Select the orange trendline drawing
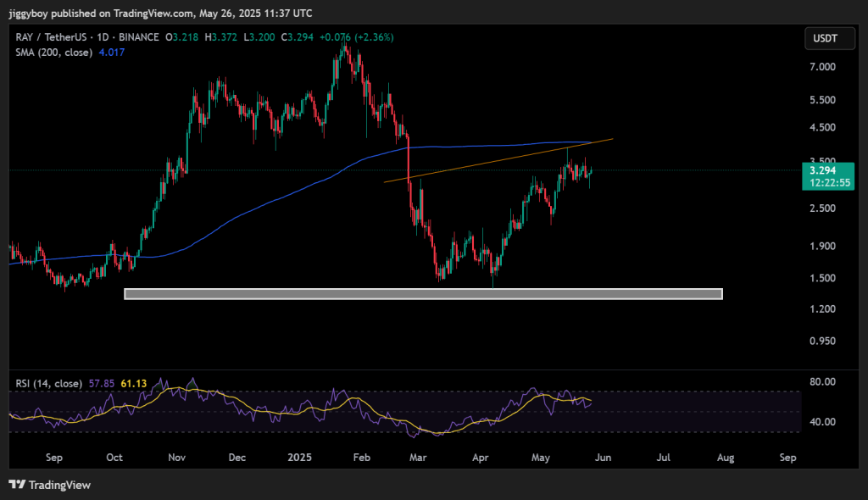868x500 pixels. click(x=498, y=158)
